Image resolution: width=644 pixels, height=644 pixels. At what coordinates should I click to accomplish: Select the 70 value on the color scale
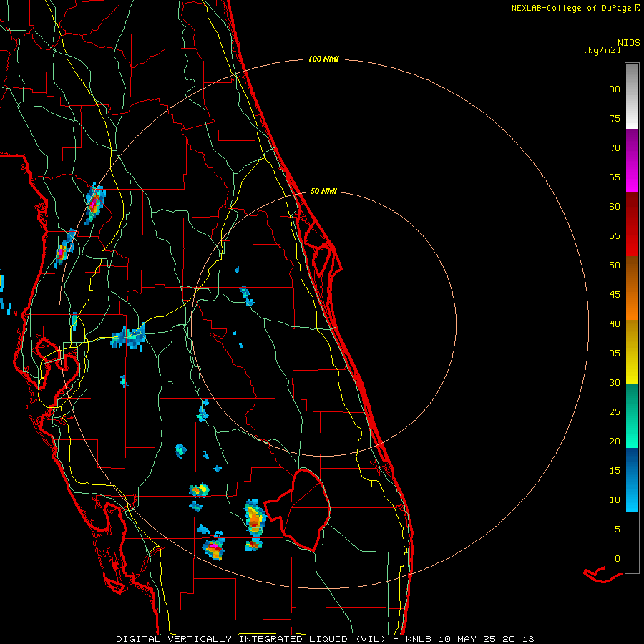615,148
